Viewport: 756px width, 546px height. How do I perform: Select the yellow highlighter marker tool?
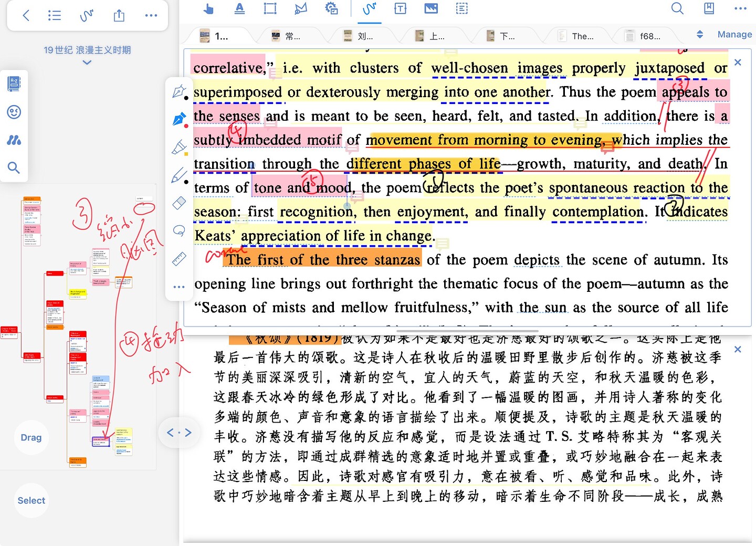coord(179,148)
